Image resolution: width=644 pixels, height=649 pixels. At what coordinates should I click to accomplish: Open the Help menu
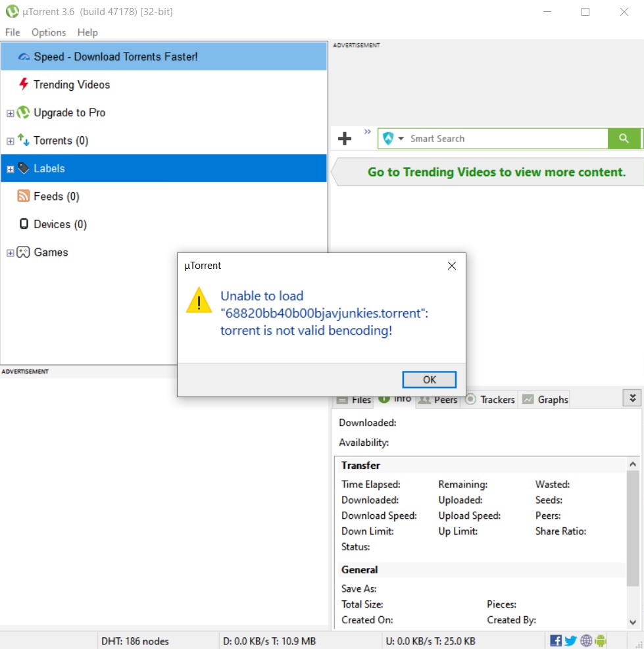click(87, 32)
